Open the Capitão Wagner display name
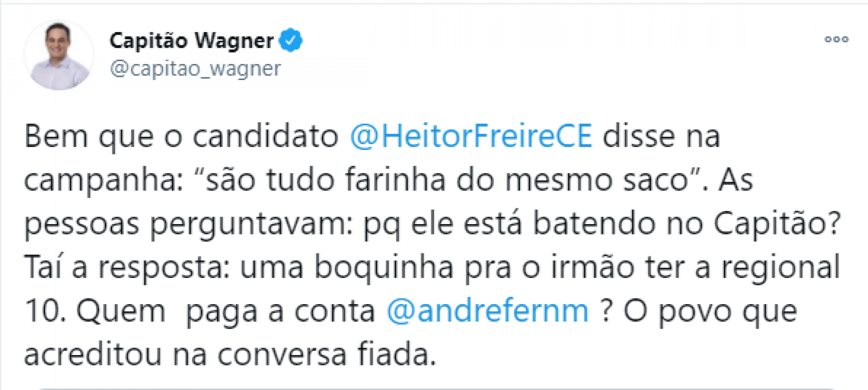 [x=191, y=41]
